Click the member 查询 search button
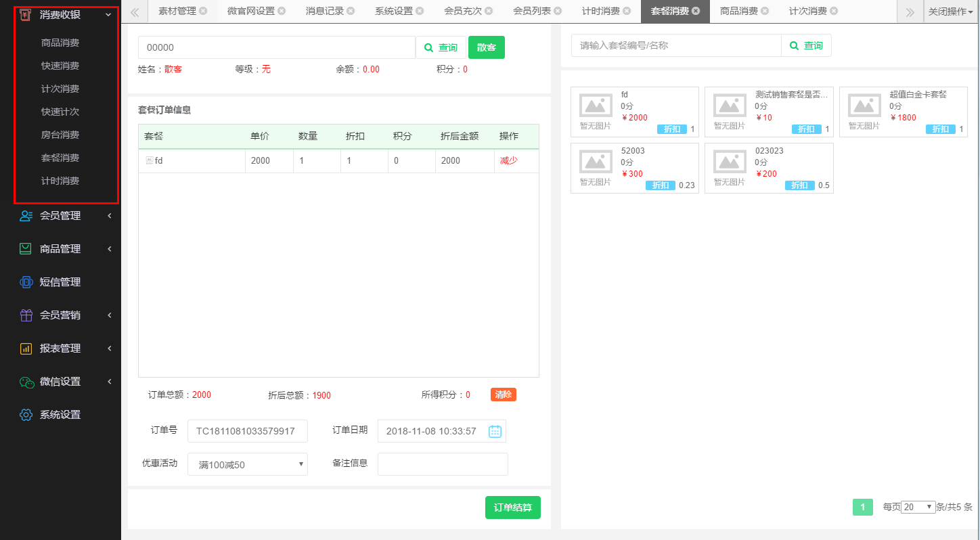The width and height of the screenshot is (980, 540). click(x=441, y=47)
